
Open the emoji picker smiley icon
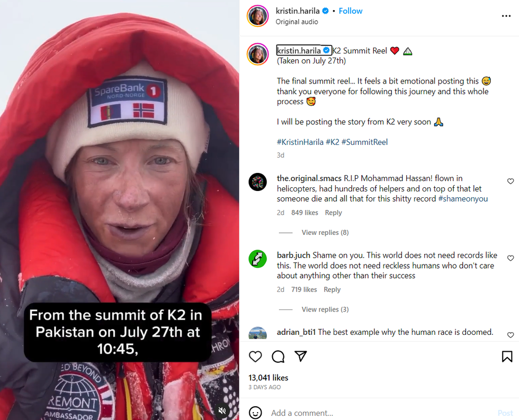(x=255, y=413)
